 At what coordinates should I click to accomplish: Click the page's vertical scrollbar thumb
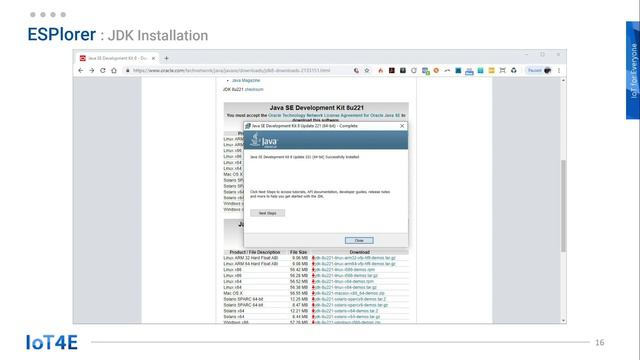pos(563,206)
